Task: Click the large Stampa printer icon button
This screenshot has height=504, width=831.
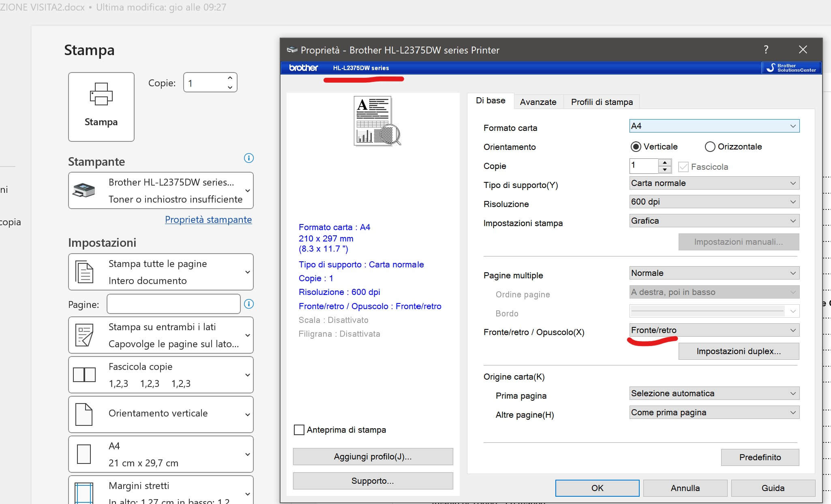Action: (101, 107)
